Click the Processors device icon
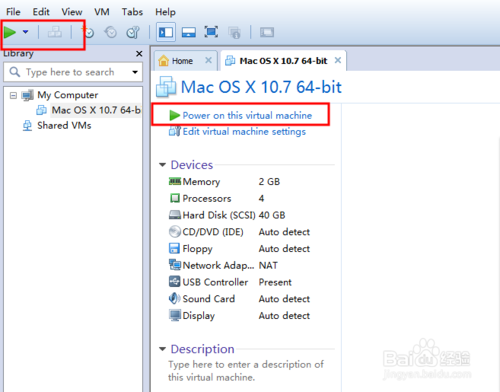Viewport: 500px width, 392px height. 175,198
